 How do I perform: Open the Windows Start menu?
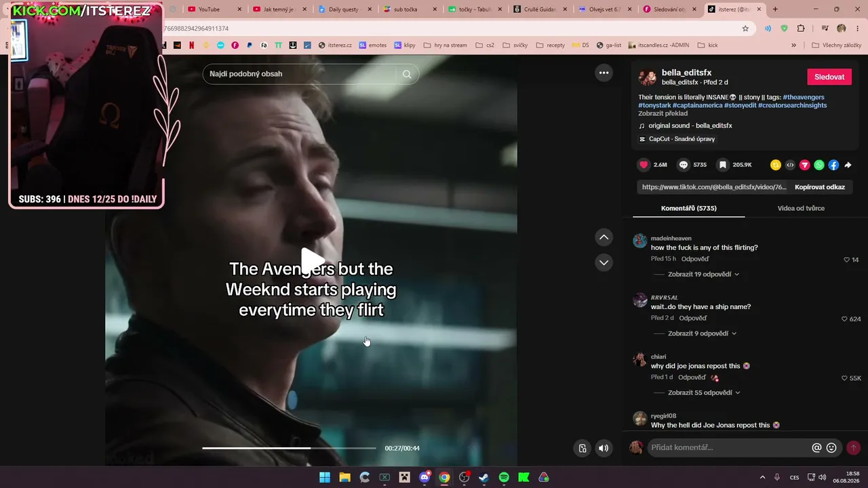click(x=325, y=477)
